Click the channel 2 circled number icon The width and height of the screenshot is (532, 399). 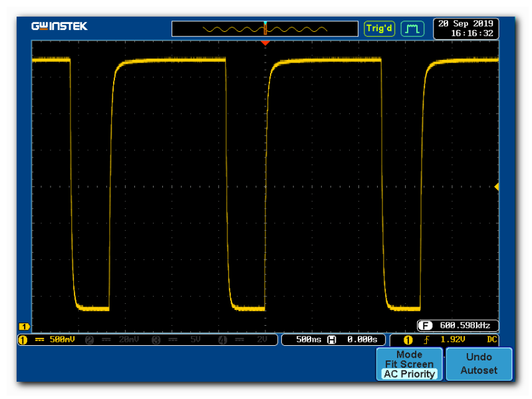click(x=89, y=340)
